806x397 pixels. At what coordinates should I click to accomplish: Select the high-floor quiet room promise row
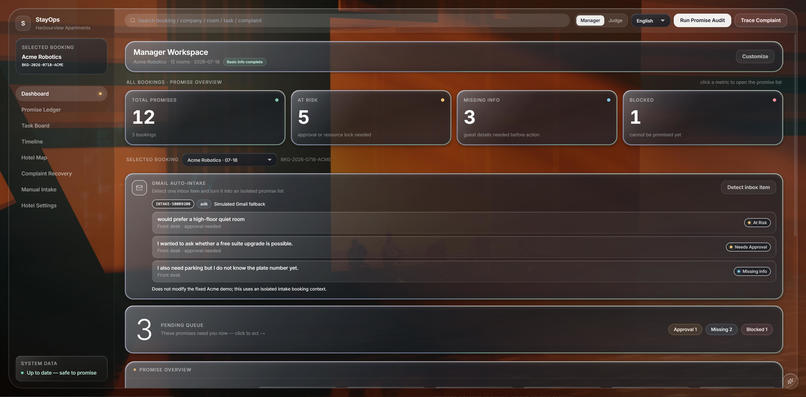(x=464, y=223)
